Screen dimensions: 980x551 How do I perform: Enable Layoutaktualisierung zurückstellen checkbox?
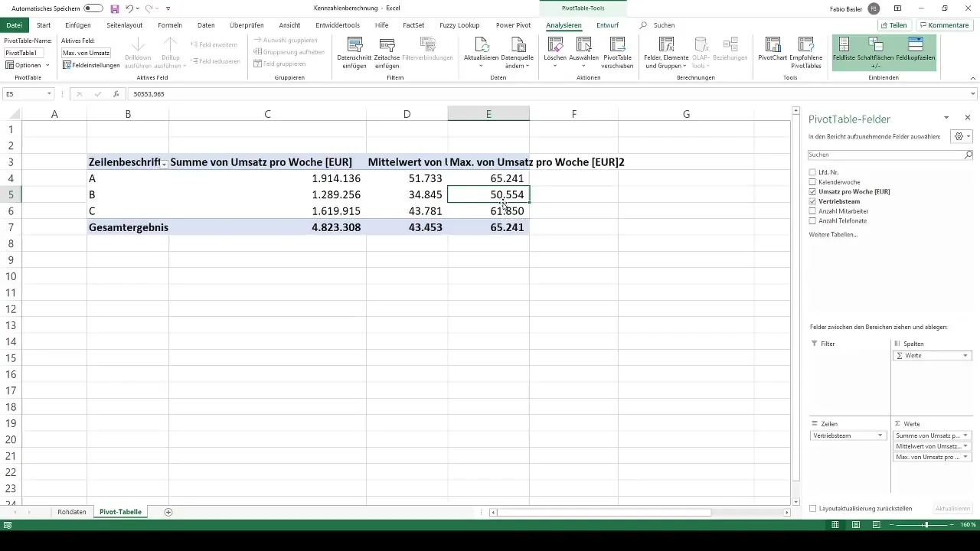click(813, 508)
